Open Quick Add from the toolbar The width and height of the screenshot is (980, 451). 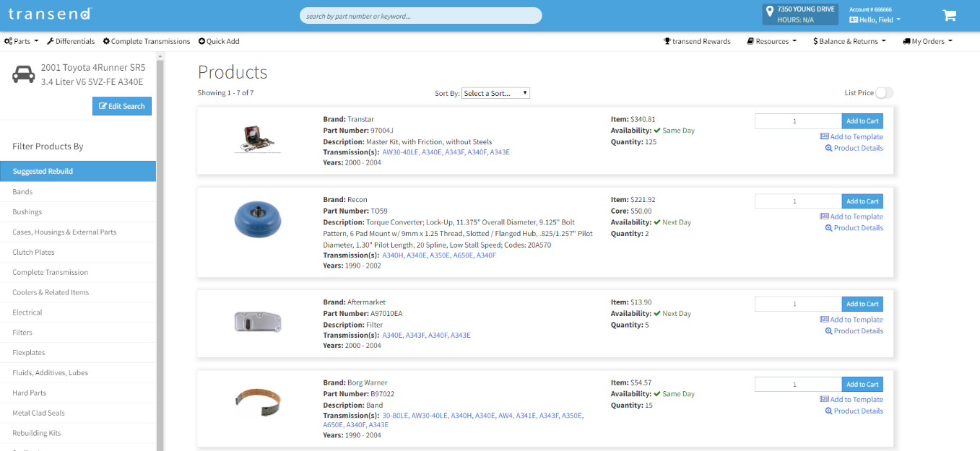(219, 42)
